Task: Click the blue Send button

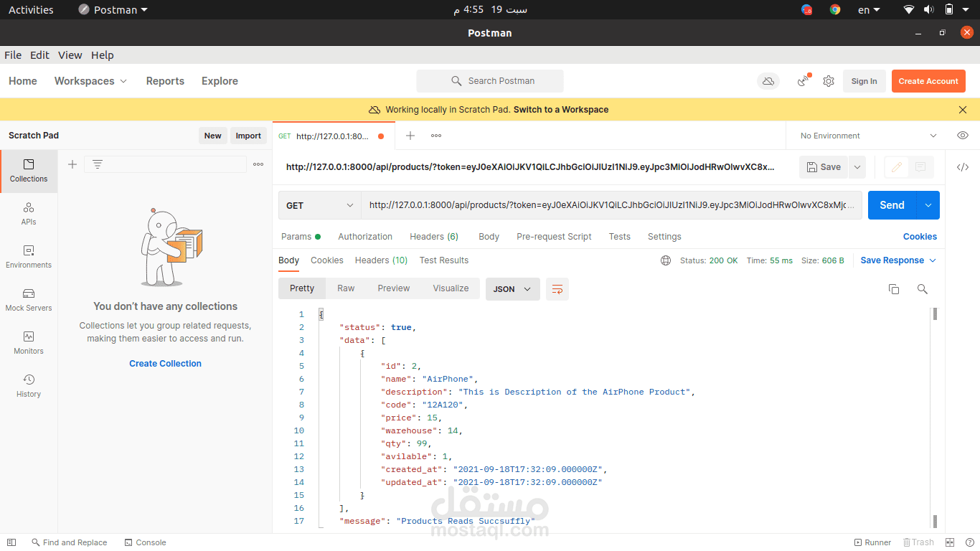Action: [x=892, y=205]
